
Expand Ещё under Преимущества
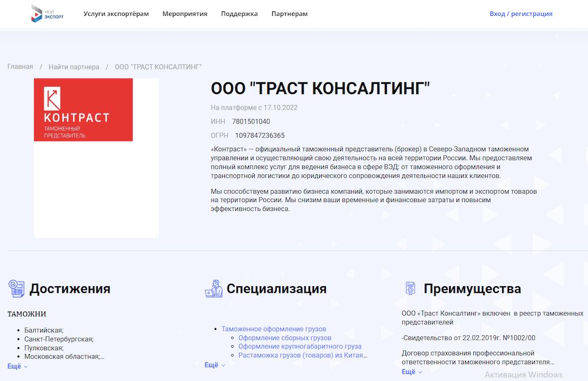[x=412, y=371]
